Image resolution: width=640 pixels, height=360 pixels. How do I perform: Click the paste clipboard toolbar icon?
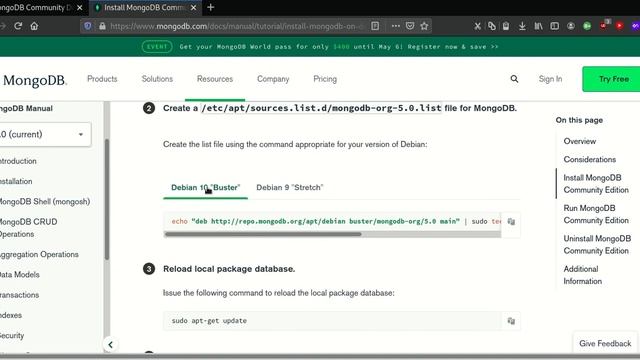click(506, 26)
